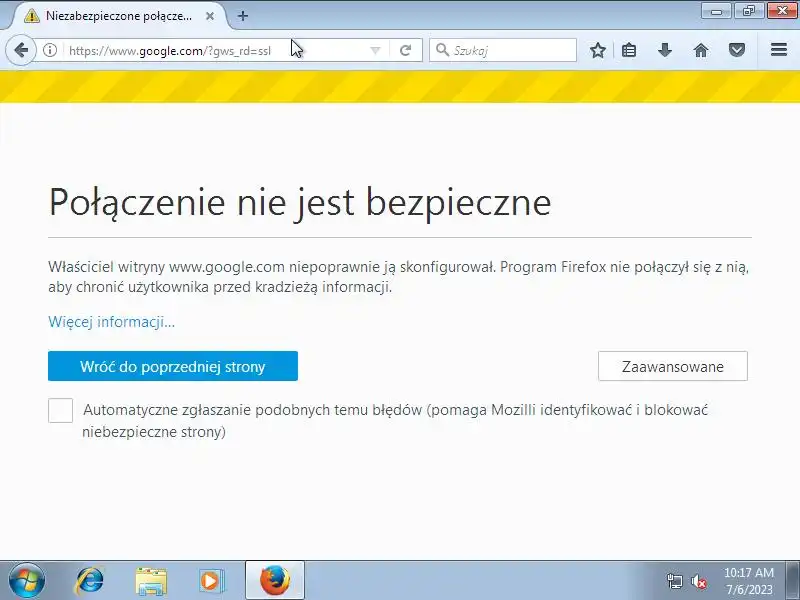Open Windows Media Player from taskbar
Screen dimensions: 800x600
(x=211, y=581)
